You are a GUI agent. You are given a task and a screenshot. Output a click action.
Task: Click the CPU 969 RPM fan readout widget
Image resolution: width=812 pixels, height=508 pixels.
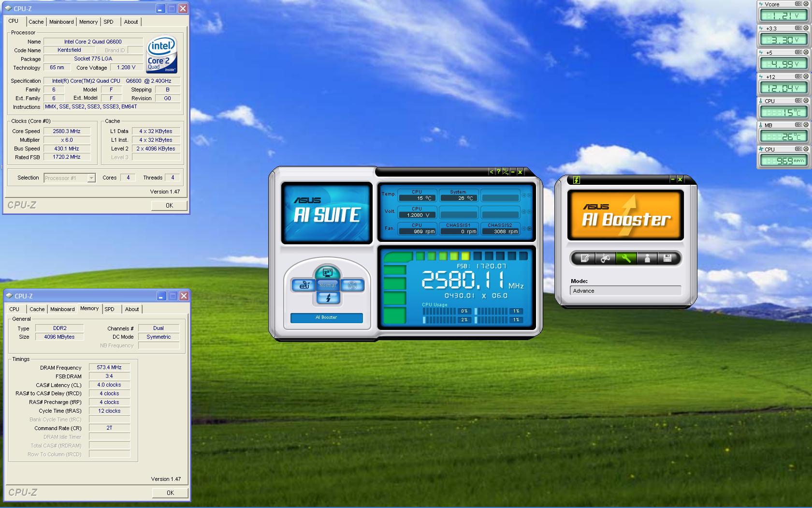(x=783, y=161)
